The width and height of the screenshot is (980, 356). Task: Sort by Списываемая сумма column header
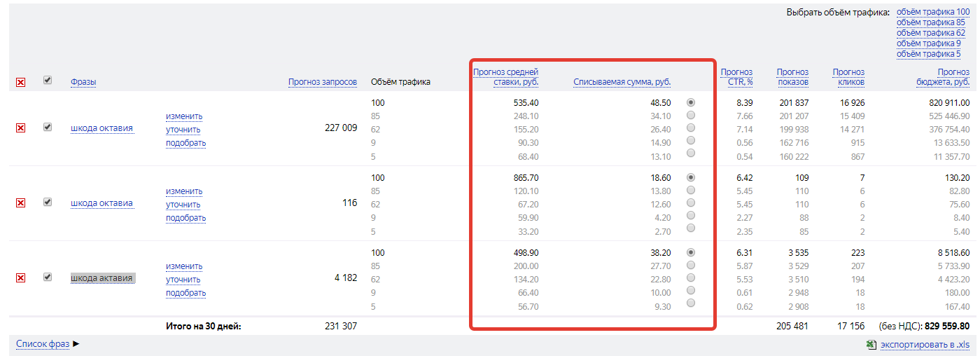tap(622, 82)
